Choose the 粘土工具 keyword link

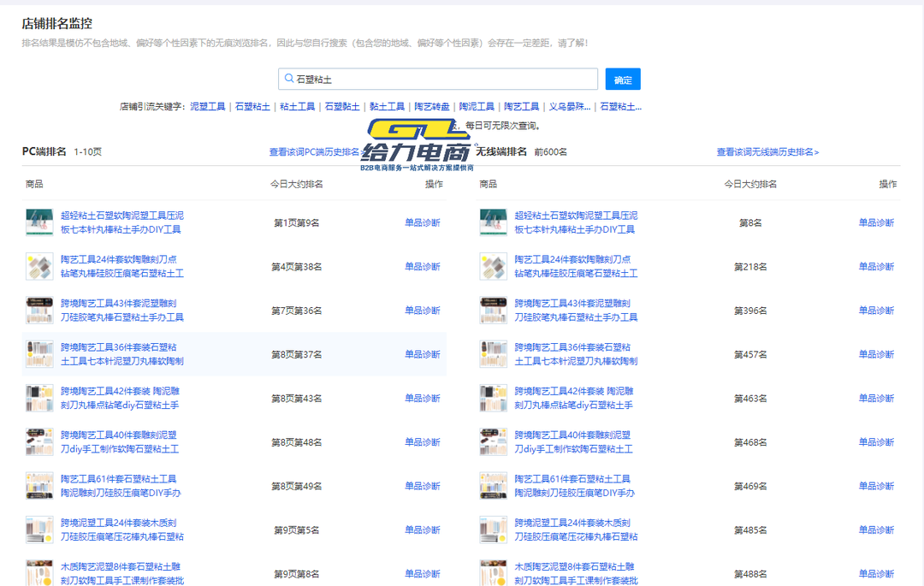coord(297,107)
